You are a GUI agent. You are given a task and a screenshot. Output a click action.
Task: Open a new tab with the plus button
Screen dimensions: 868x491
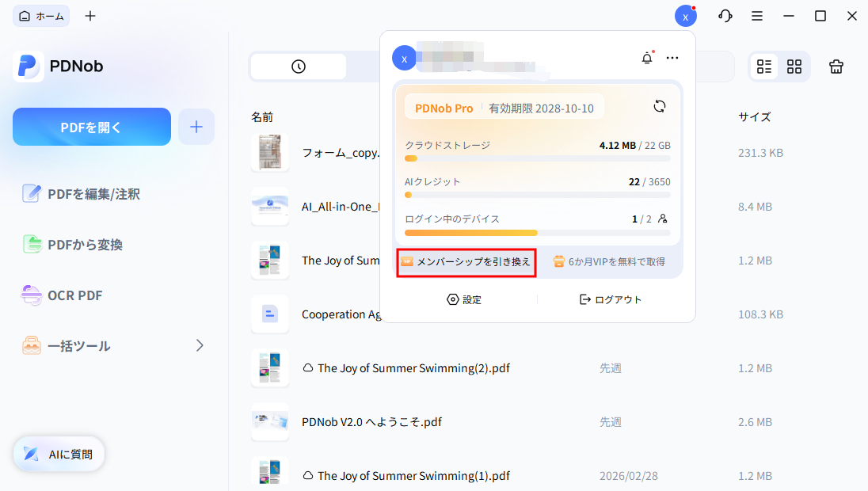89,15
